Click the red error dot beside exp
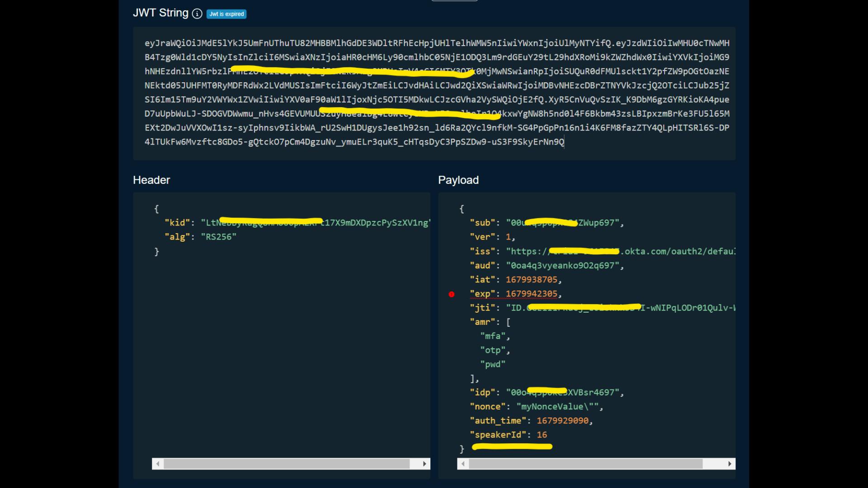868x488 pixels. 451,294
